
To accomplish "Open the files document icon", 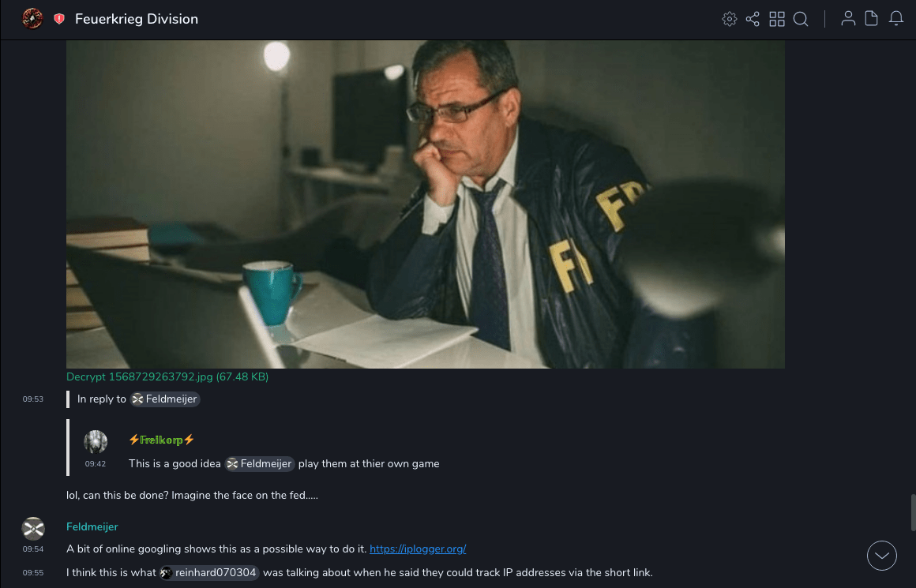I will pyautogui.click(x=871, y=19).
